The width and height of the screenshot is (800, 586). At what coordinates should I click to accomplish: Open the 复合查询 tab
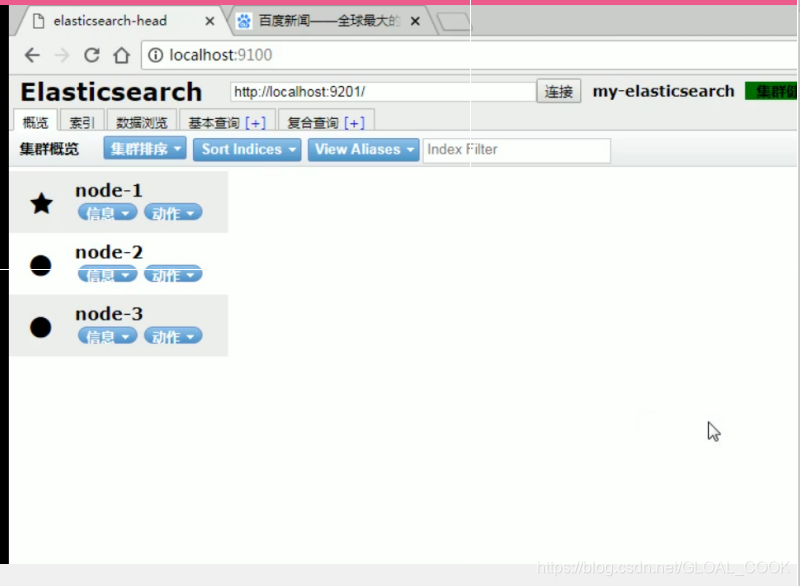[313, 122]
